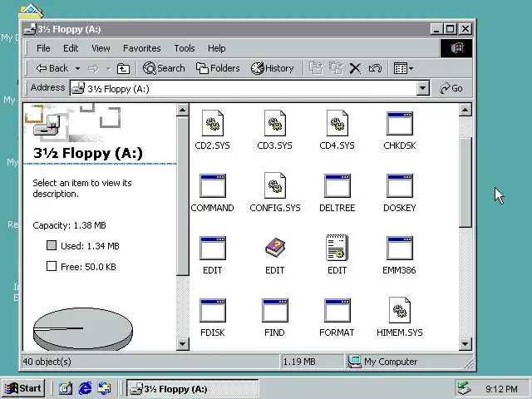This screenshot has height=399, width=532.
Task: Select the EMM386 program icon
Action: (400, 249)
